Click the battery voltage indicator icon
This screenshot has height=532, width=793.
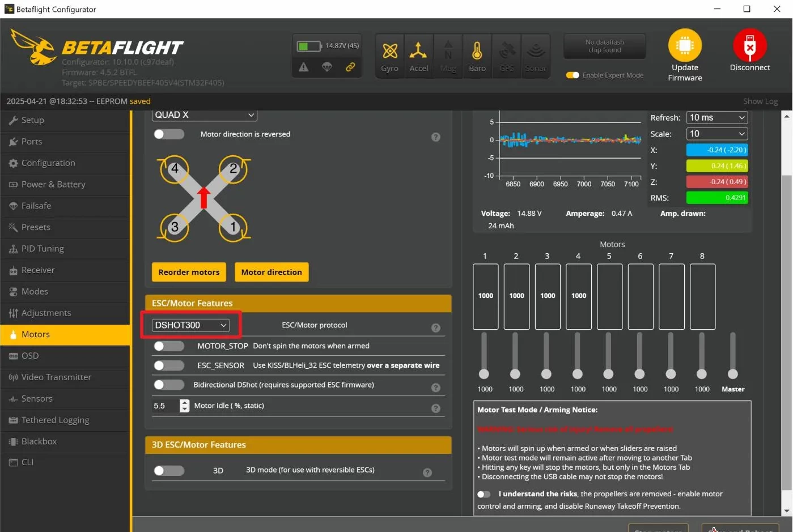(x=309, y=46)
